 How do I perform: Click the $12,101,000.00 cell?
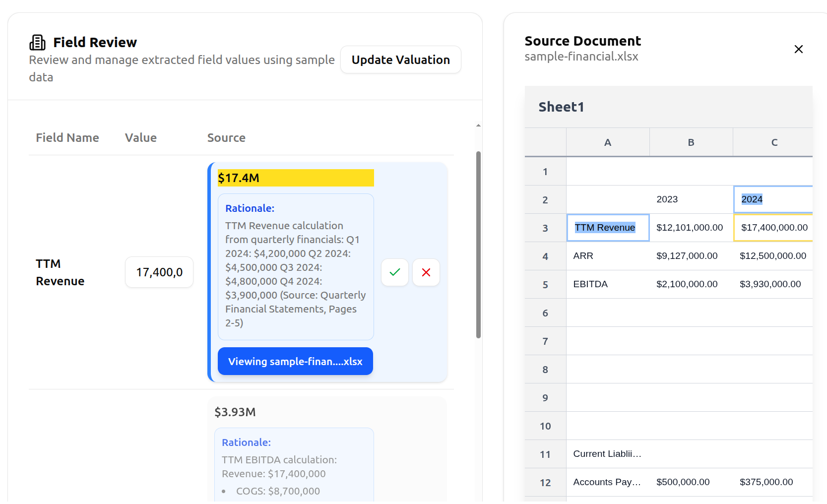pyautogui.click(x=691, y=228)
